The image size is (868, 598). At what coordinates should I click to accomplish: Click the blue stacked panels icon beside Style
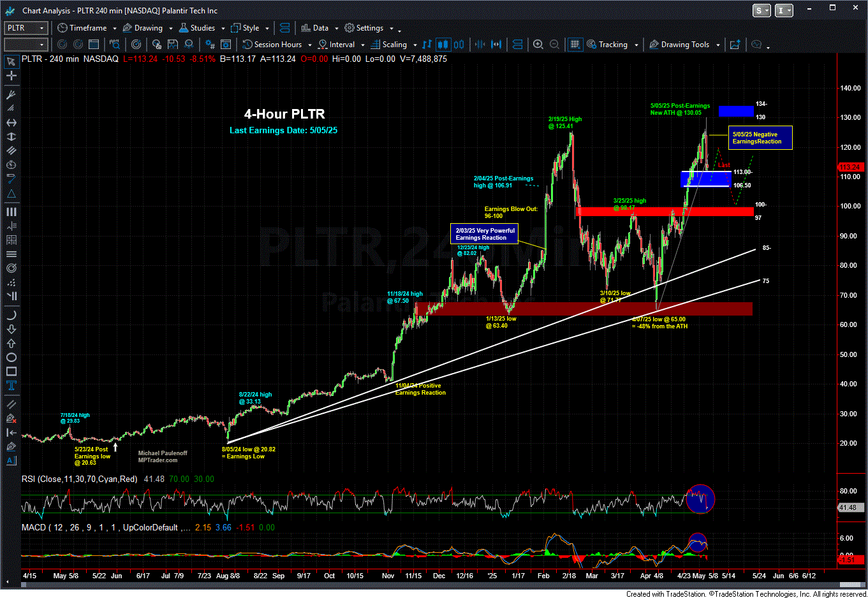(x=285, y=28)
